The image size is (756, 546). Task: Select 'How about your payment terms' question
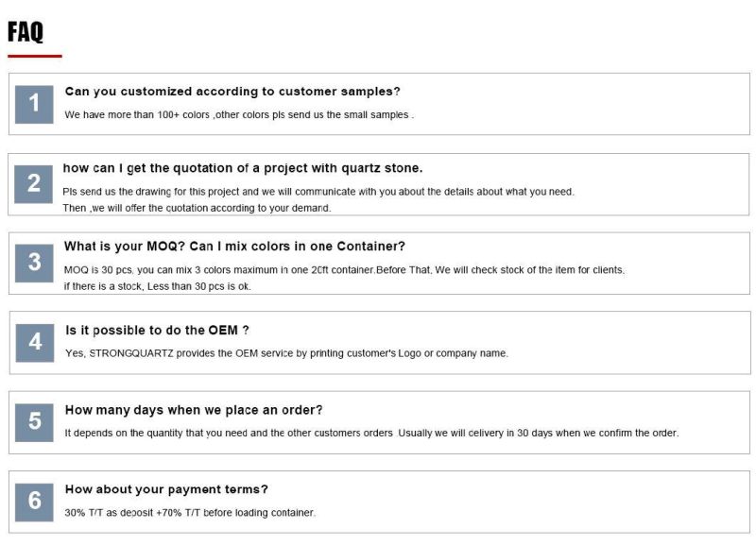[x=166, y=489]
